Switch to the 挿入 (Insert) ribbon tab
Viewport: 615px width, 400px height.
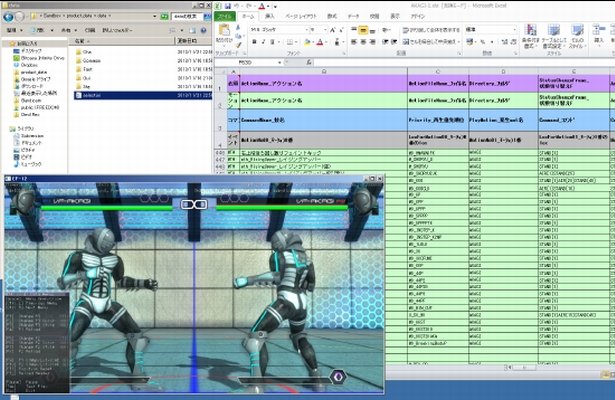[270, 17]
